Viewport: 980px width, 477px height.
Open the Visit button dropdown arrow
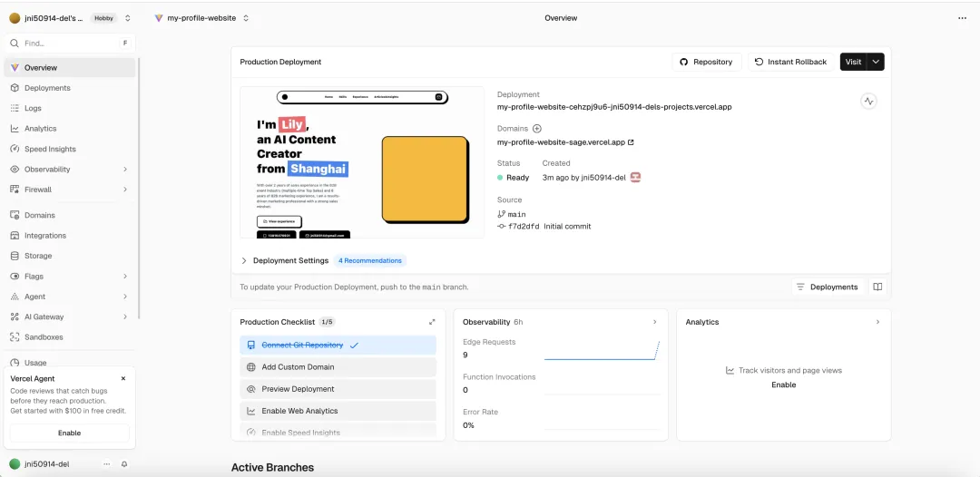click(x=876, y=62)
